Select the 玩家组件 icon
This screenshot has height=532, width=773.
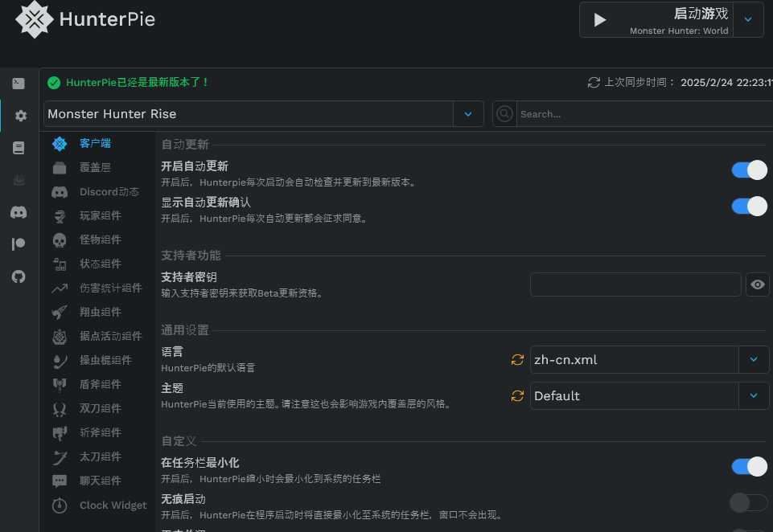click(x=60, y=216)
